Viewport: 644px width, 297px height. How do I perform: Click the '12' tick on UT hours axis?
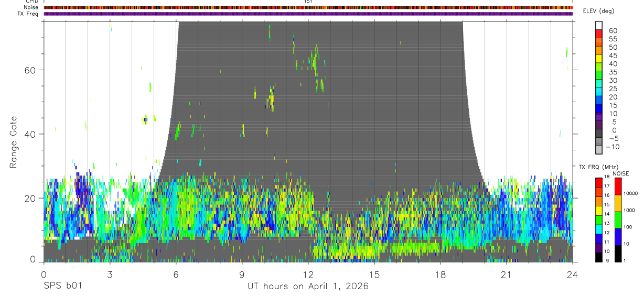[x=308, y=274]
